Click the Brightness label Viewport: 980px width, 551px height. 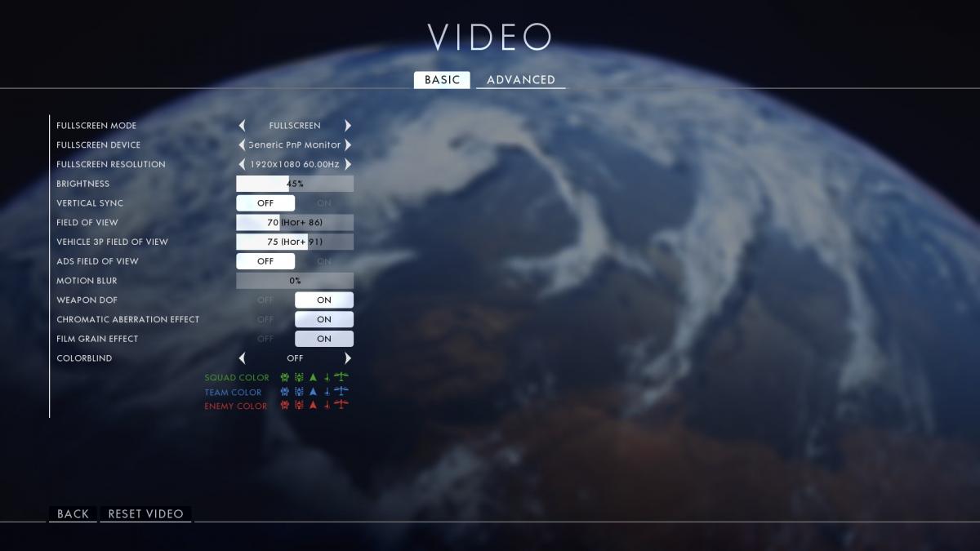pyautogui.click(x=82, y=184)
